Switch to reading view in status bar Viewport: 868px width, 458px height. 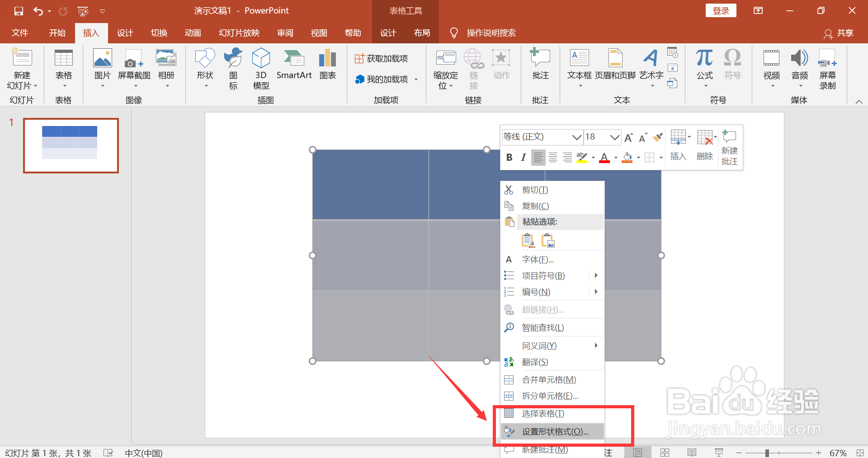click(692, 453)
